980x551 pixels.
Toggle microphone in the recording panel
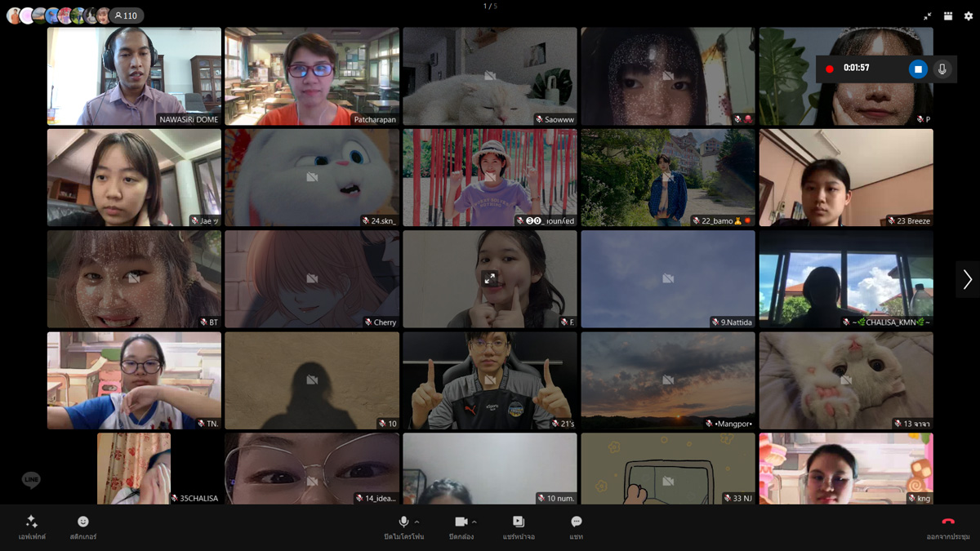click(x=942, y=69)
